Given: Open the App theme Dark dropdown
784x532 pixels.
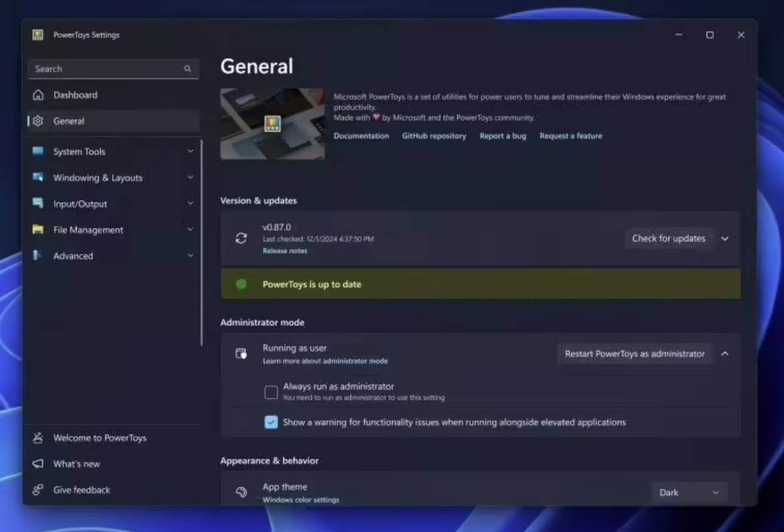Looking at the screenshot, I should 689,492.
